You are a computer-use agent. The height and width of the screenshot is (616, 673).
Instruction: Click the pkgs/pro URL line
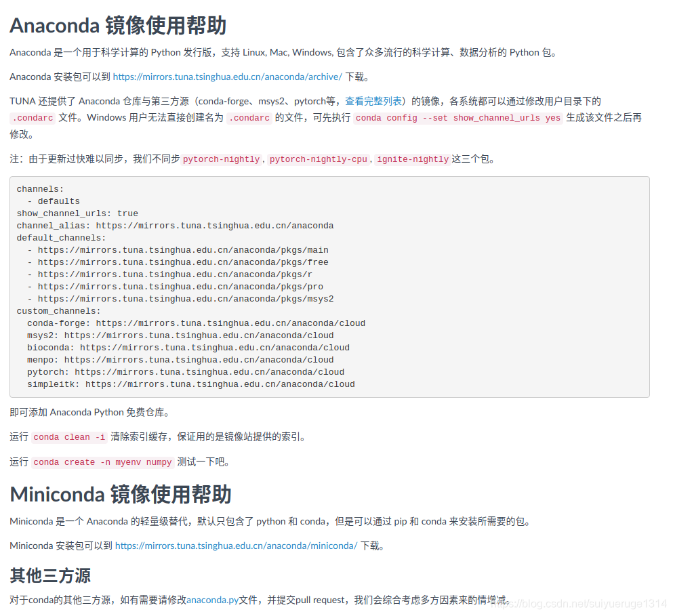pos(175,287)
